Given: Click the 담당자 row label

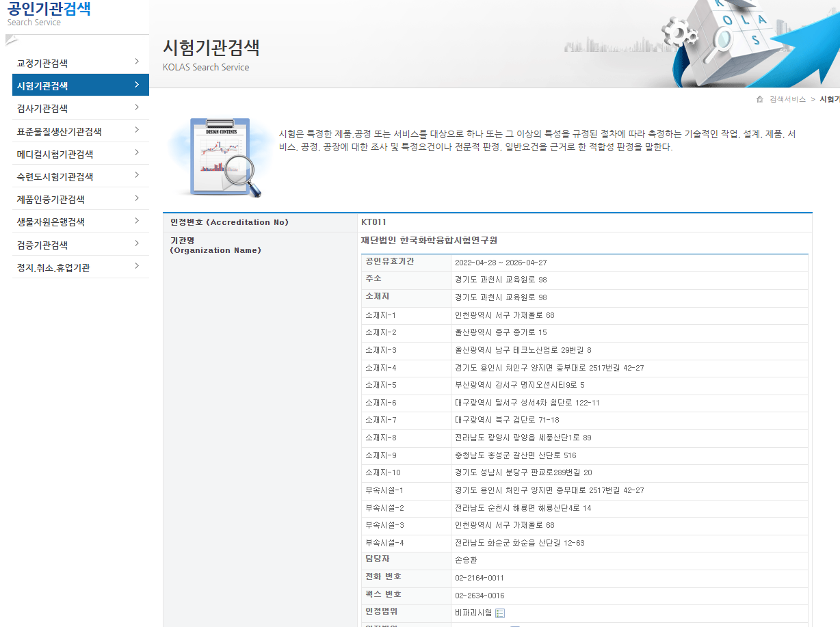Looking at the screenshot, I should (x=377, y=559).
